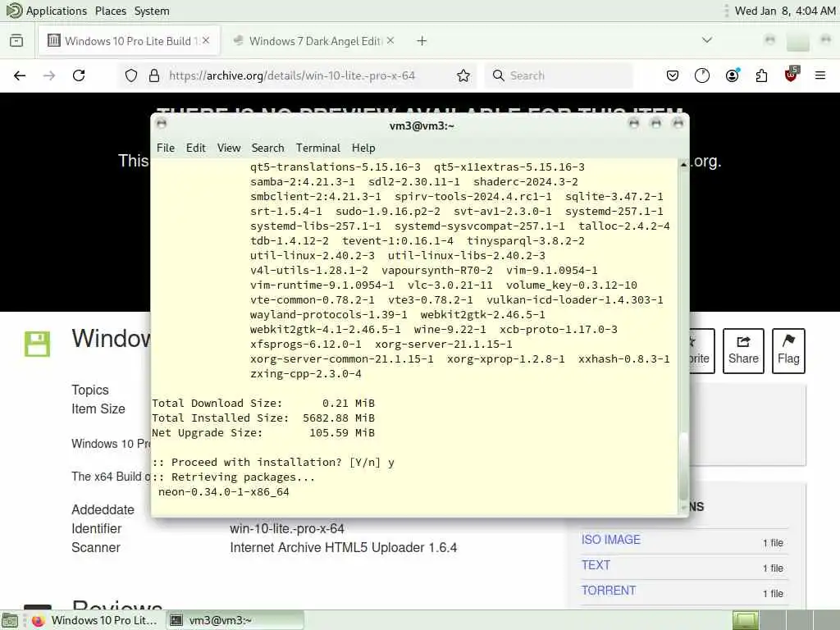Open a new Firefox tab
Viewport: 840px width, 630px height.
tap(422, 41)
